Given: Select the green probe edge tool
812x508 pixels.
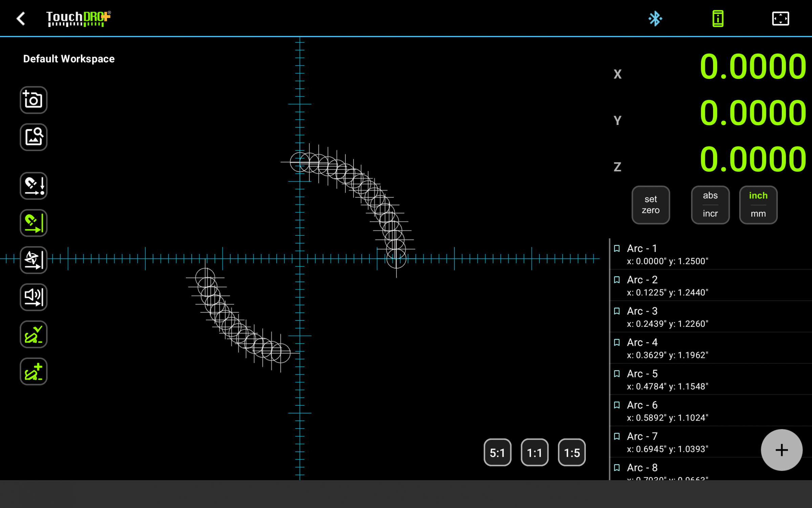Looking at the screenshot, I should (34, 223).
